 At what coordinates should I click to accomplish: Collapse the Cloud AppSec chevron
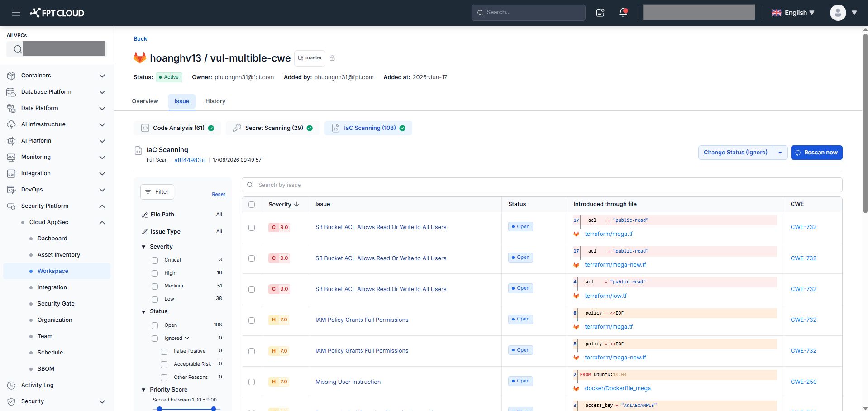[x=102, y=223]
